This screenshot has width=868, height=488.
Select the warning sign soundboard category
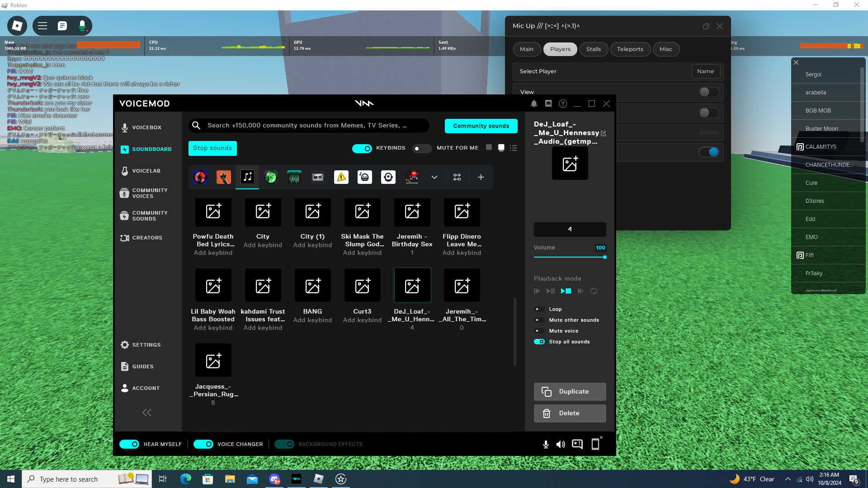point(341,177)
